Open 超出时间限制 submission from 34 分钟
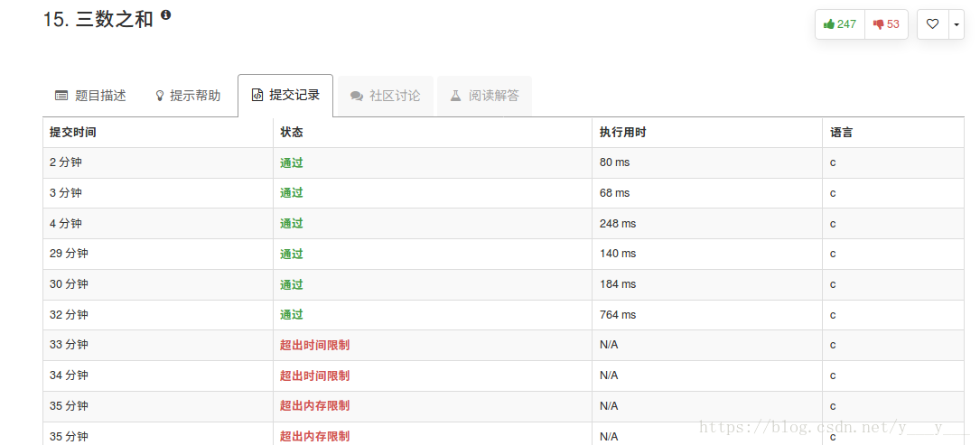 [x=314, y=375]
